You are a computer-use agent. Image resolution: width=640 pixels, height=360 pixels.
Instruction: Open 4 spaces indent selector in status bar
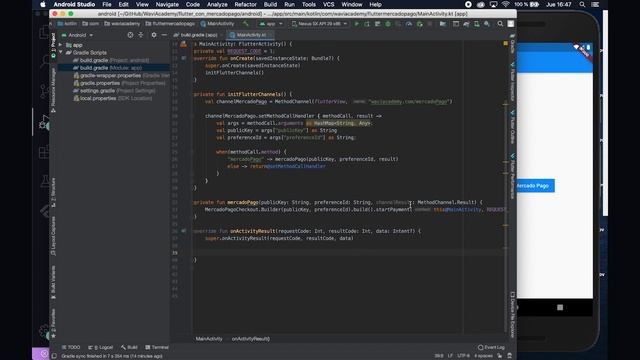483,356
